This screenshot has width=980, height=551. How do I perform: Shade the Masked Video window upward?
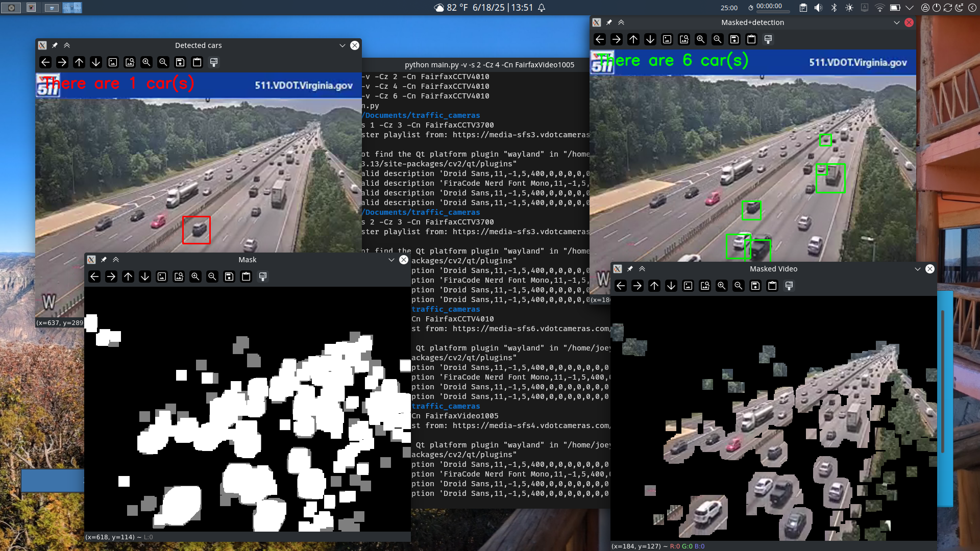pyautogui.click(x=643, y=269)
